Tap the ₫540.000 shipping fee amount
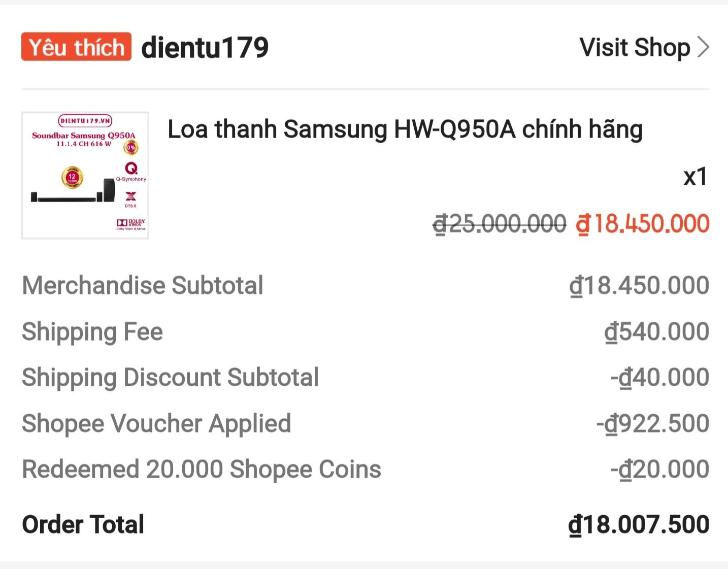The height and width of the screenshot is (569, 728). 656,332
